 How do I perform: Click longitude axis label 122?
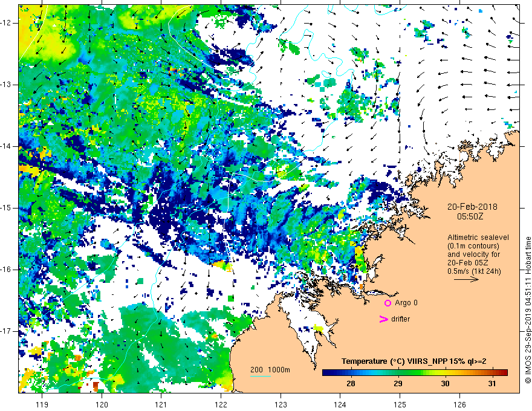click(221, 404)
